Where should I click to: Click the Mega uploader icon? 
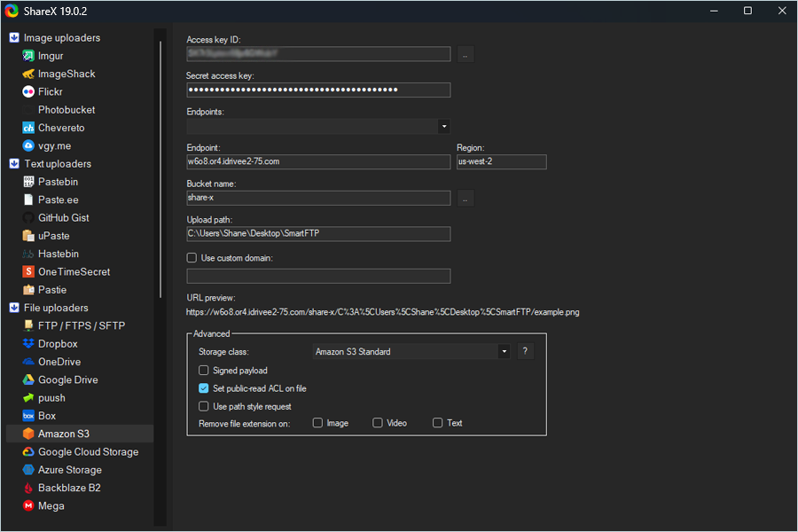tap(28, 506)
